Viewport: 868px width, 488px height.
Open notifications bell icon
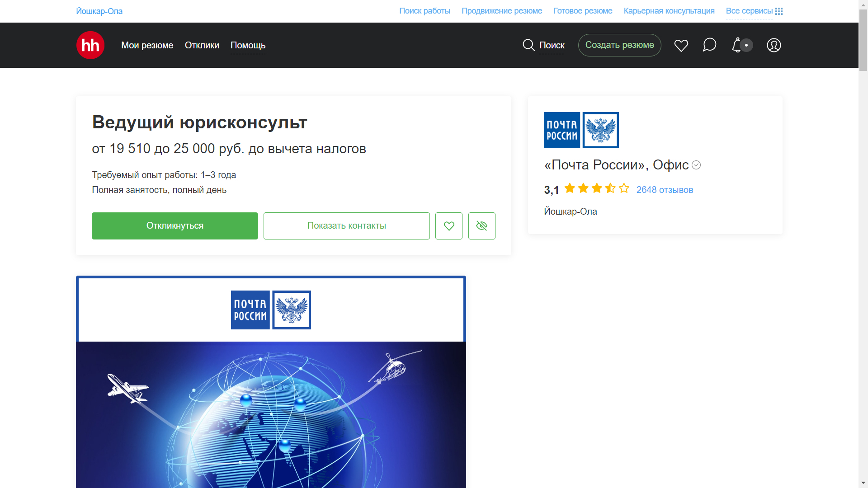[737, 45]
